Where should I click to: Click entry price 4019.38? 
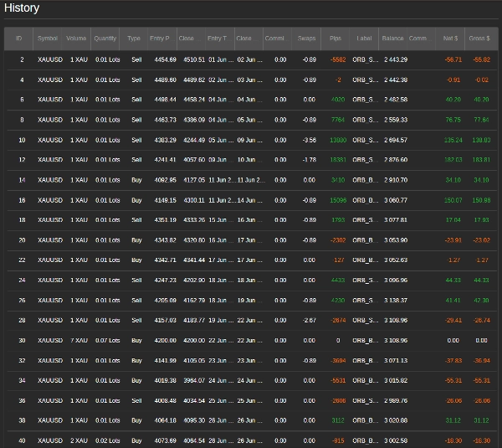pyautogui.click(x=165, y=381)
